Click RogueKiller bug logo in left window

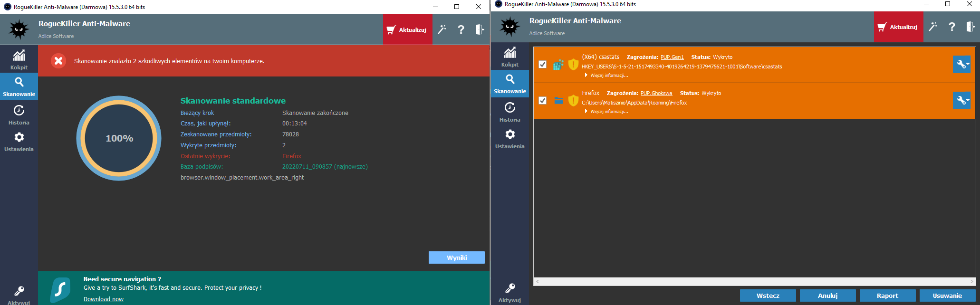pyautogui.click(x=19, y=29)
